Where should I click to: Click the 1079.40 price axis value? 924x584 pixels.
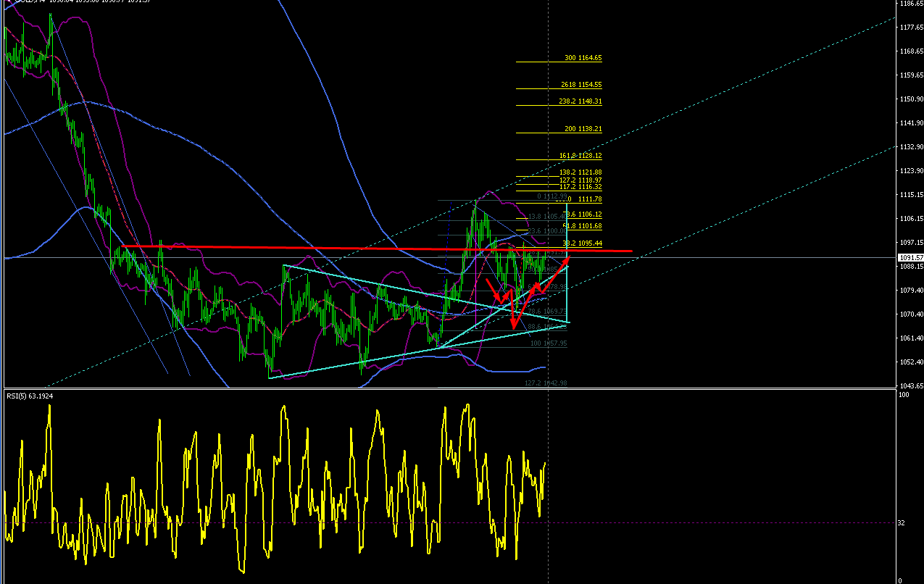click(x=911, y=291)
